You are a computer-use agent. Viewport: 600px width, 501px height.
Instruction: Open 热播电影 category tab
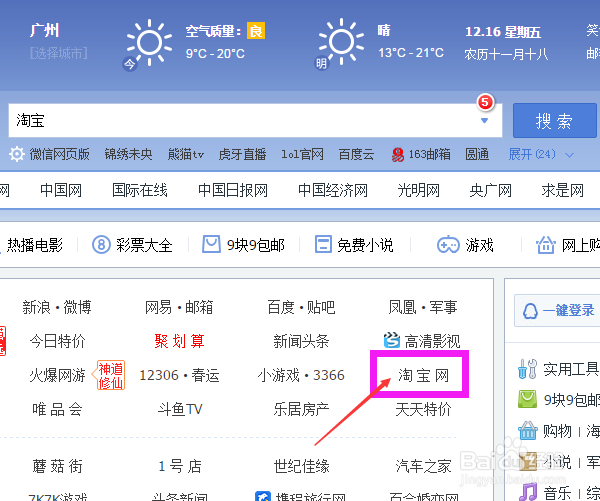34,245
